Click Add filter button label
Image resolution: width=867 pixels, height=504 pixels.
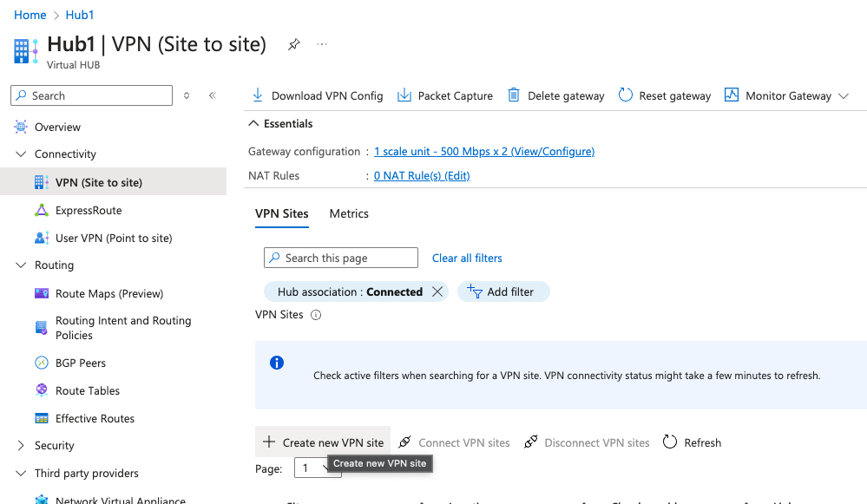(510, 291)
